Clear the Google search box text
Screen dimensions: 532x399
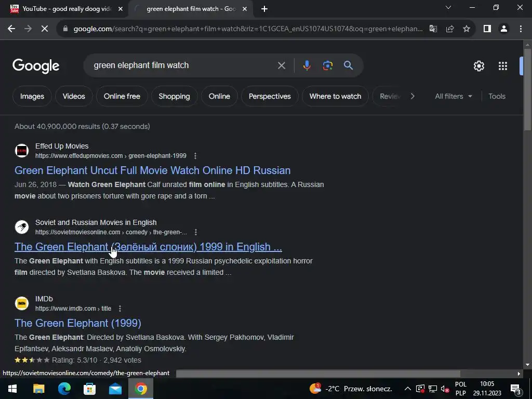[281, 65]
